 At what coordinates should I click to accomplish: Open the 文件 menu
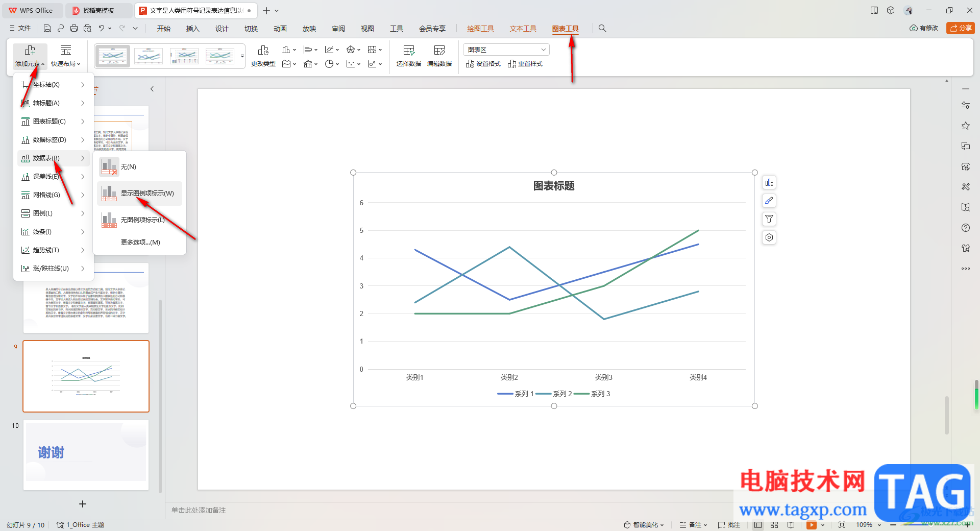[20, 29]
